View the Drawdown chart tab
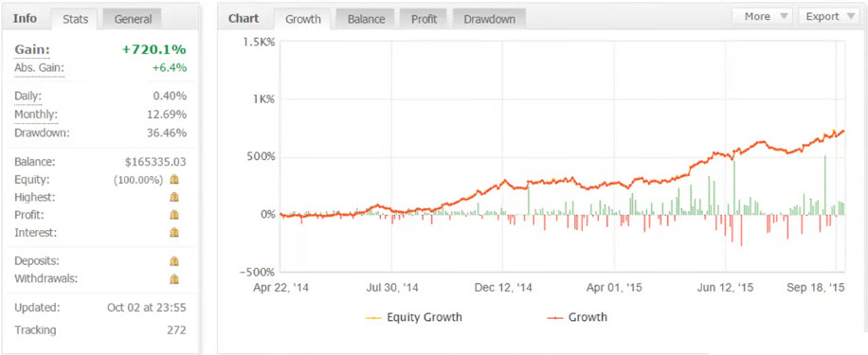The image size is (868, 355). 489,19
